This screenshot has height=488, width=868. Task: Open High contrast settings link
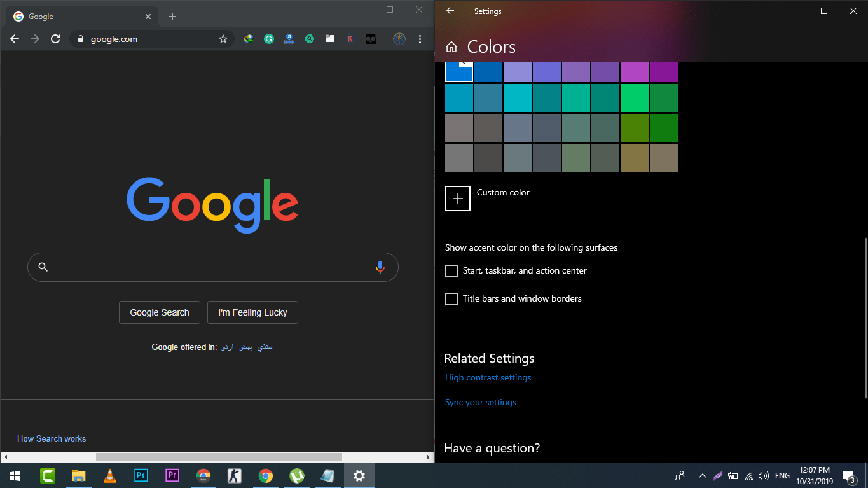pos(488,377)
